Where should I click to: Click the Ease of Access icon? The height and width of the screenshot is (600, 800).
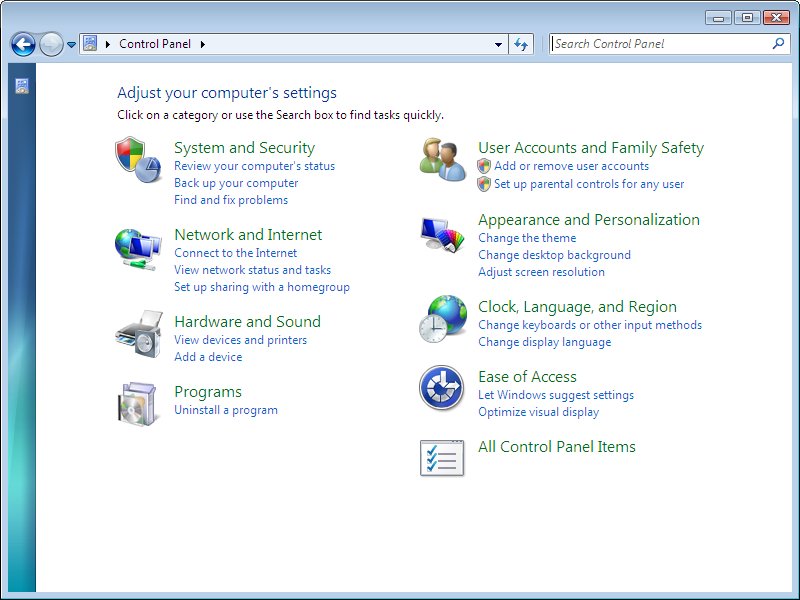click(x=441, y=388)
